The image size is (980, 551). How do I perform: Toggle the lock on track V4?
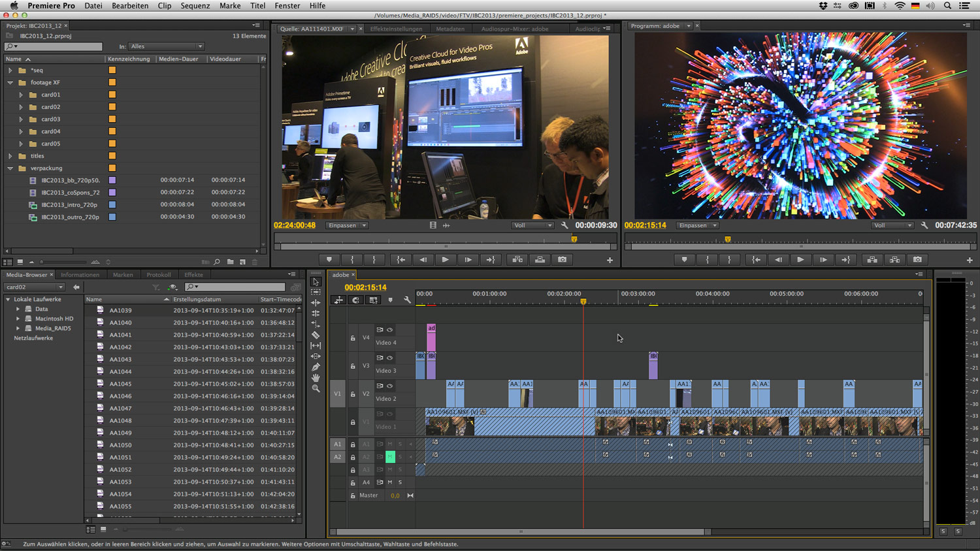(x=353, y=338)
